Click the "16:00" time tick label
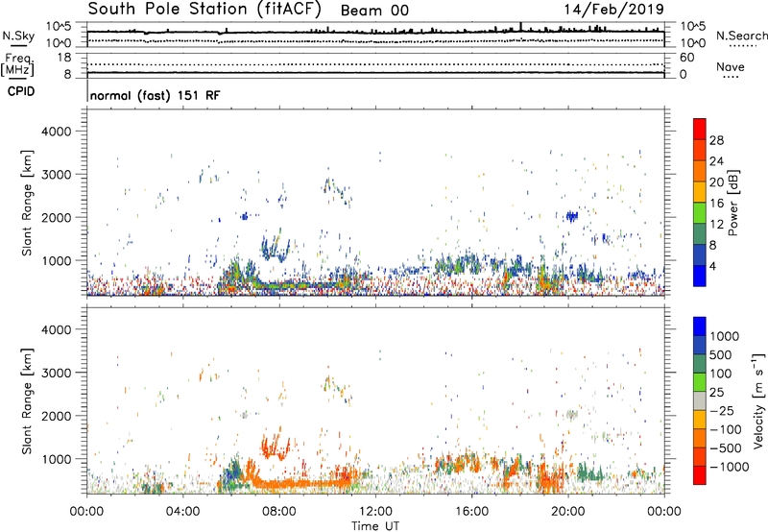Screen dimensions: 768x532 (x=471, y=512)
